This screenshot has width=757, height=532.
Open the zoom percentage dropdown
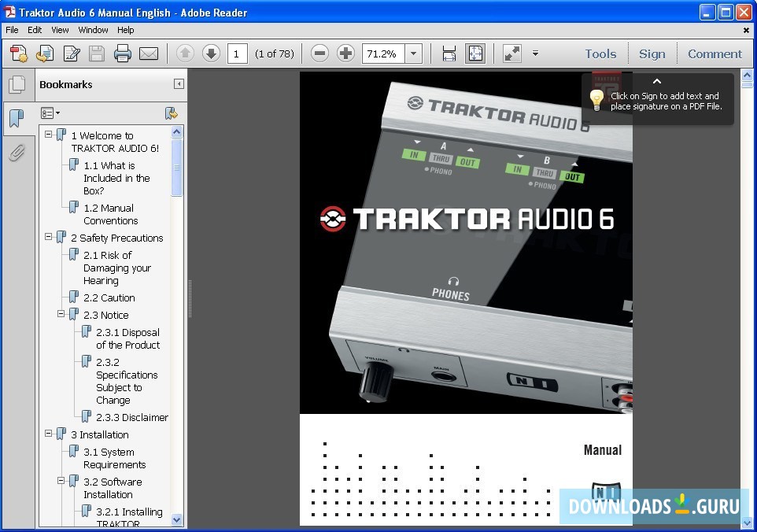point(414,54)
